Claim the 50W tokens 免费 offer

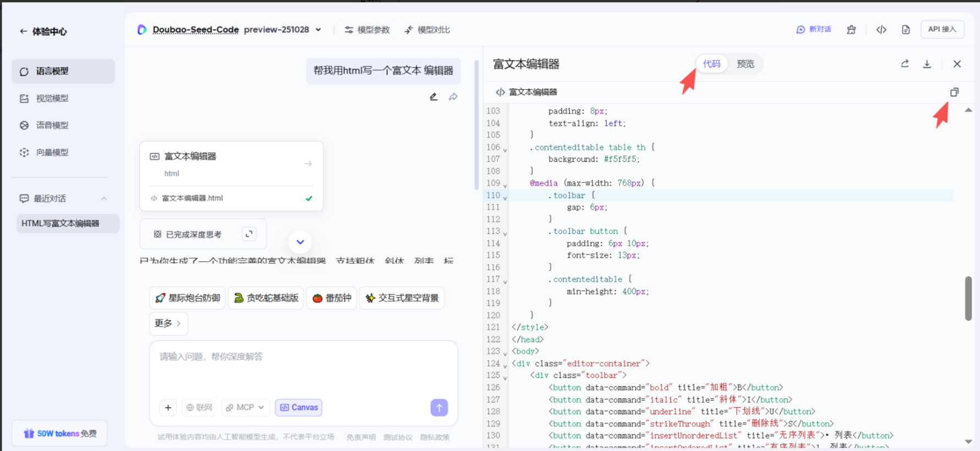59,433
